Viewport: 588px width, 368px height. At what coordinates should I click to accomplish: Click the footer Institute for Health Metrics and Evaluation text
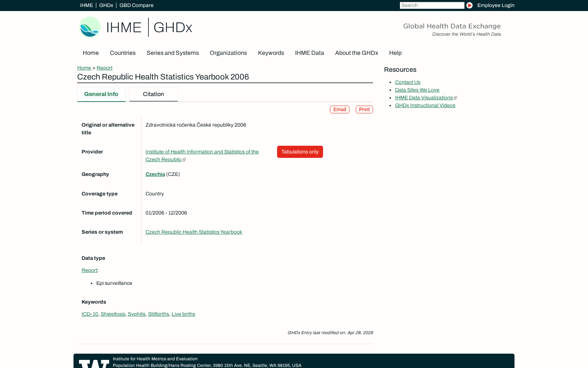tap(155, 359)
